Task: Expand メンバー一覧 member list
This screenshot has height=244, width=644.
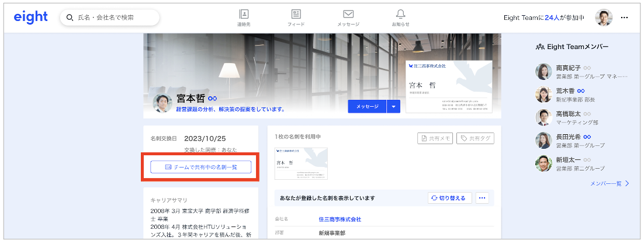Action: (x=610, y=183)
